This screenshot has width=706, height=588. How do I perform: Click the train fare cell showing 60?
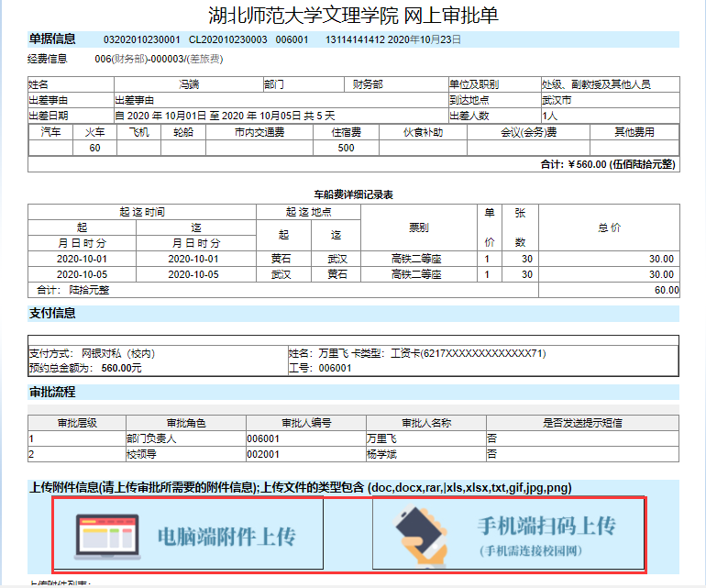tap(94, 148)
